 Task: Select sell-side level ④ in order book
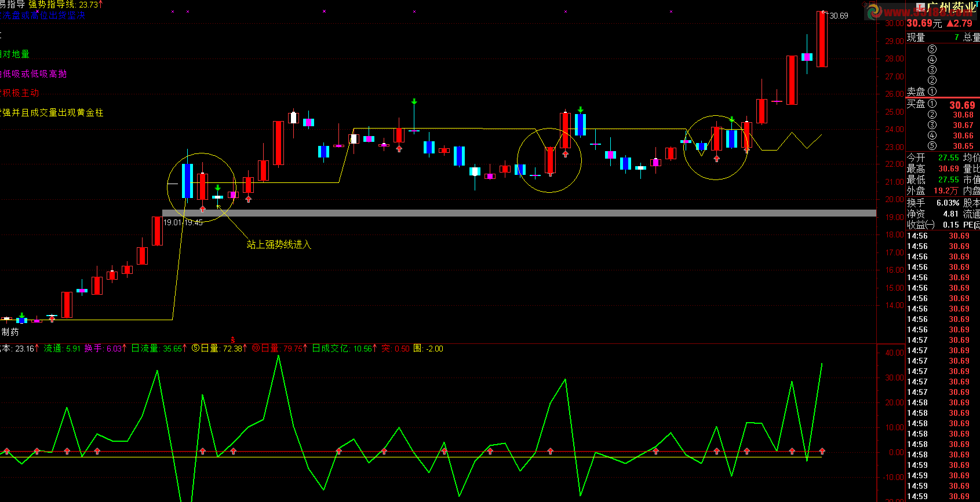point(932,60)
